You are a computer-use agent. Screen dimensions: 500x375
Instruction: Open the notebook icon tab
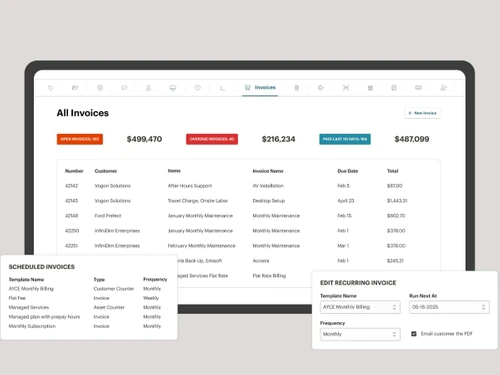[394, 88]
